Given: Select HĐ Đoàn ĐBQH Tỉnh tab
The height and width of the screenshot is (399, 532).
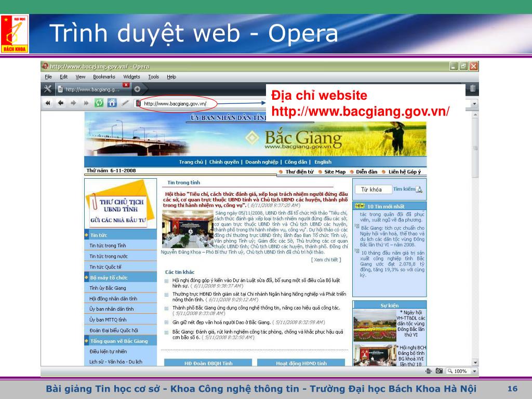Looking at the screenshot, I should point(208,363).
